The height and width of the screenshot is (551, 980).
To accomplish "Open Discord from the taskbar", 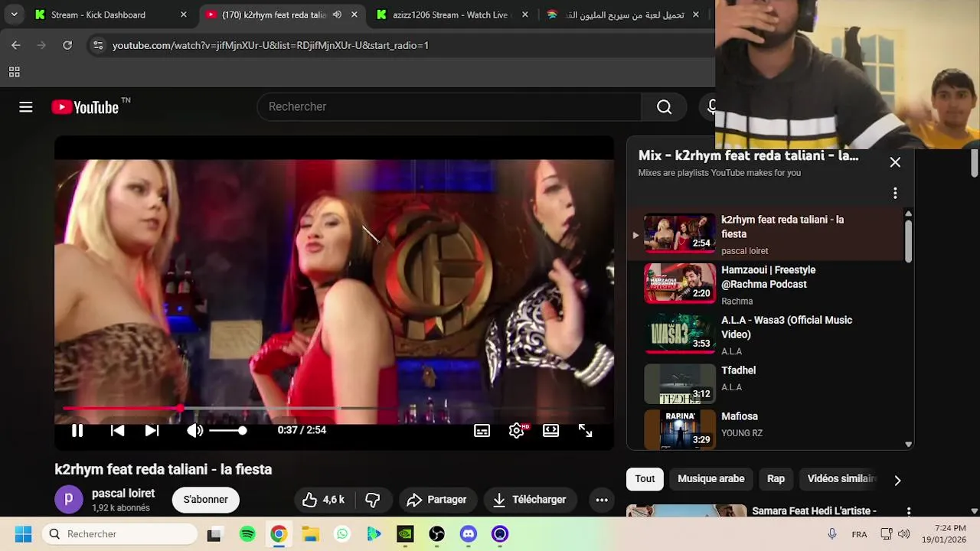I will [469, 534].
